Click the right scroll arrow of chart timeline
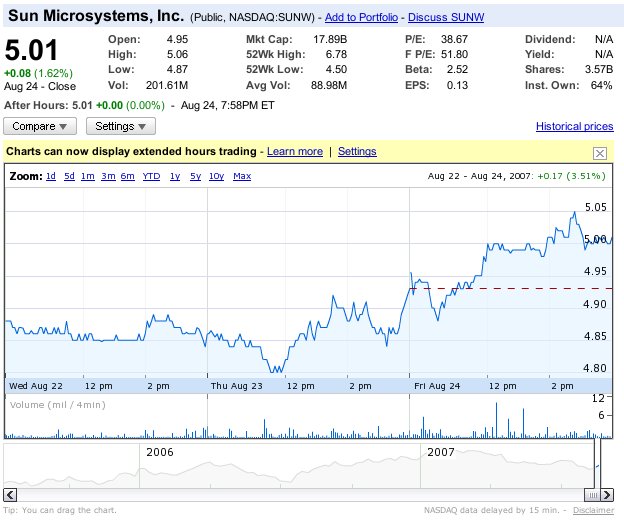This screenshot has height=523, width=624. pos(607,495)
